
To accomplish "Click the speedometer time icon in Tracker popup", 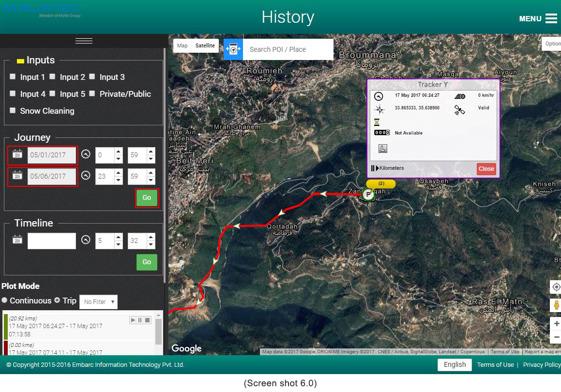I will pyautogui.click(x=379, y=96).
